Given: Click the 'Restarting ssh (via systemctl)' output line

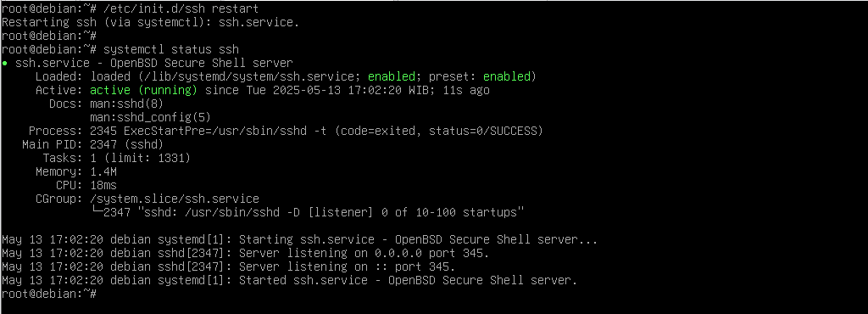Looking at the screenshot, I should coord(151,23).
